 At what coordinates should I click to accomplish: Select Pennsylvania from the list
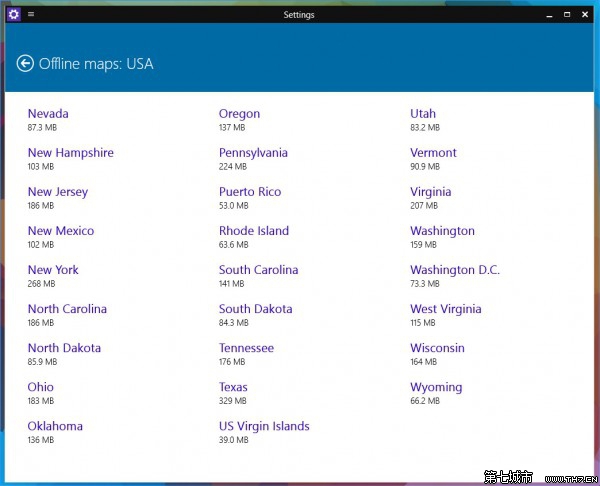pos(253,153)
